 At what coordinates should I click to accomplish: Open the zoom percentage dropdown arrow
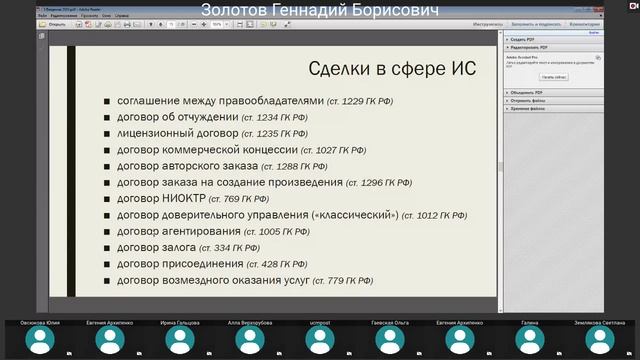tap(227, 24)
